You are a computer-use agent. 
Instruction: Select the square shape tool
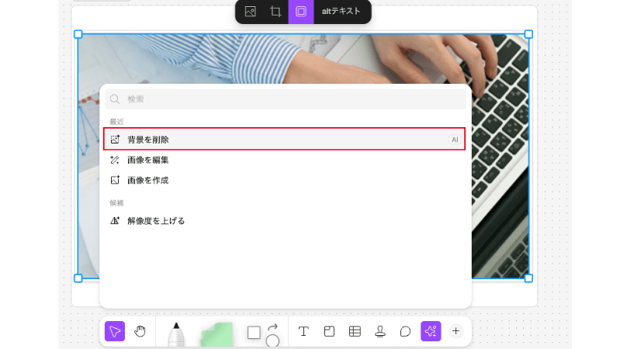(x=254, y=332)
